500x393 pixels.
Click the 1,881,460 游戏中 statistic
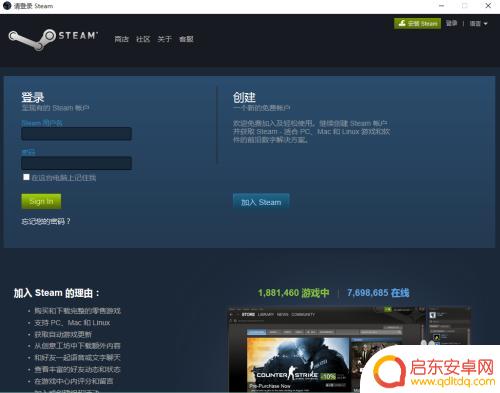tap(293, 293)
